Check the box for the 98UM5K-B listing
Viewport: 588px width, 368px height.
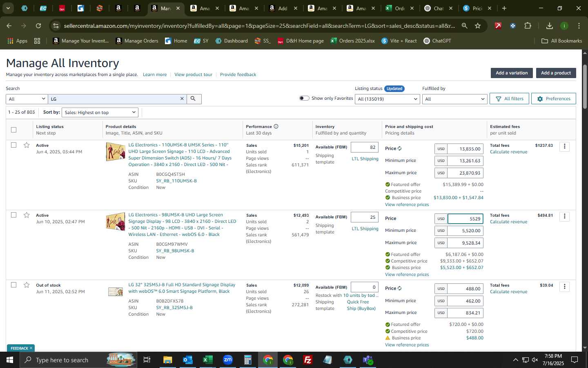14,215
